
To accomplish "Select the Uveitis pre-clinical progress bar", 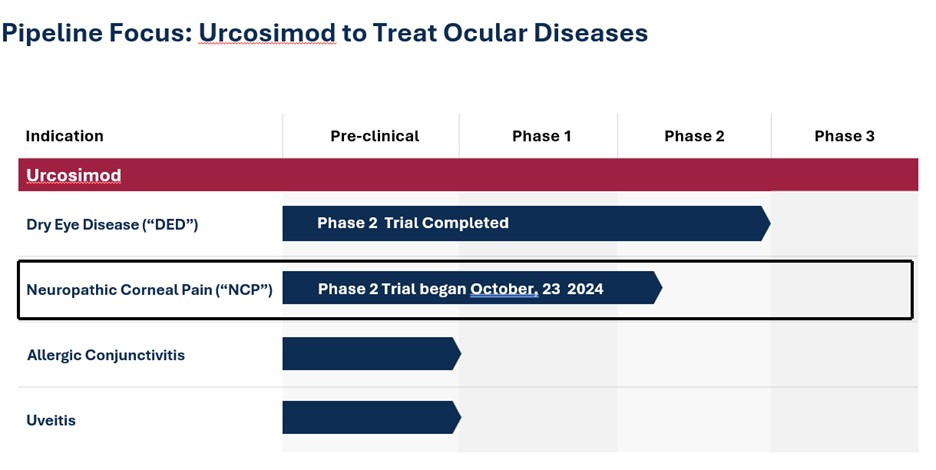I will coord(368,418).
